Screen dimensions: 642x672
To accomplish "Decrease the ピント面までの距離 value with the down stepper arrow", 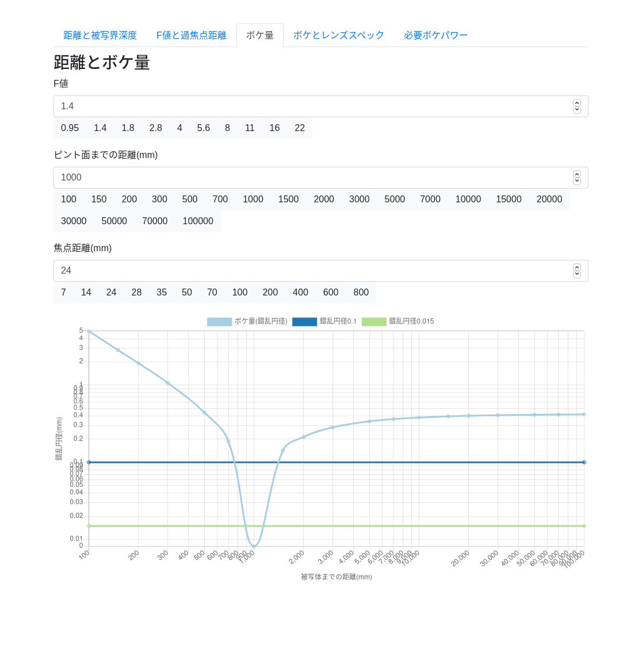I will tap(577, 181).
